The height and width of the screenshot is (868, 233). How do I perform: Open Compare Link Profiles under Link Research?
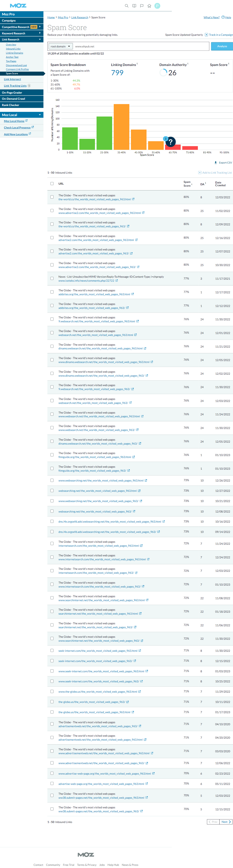point(17,69)
